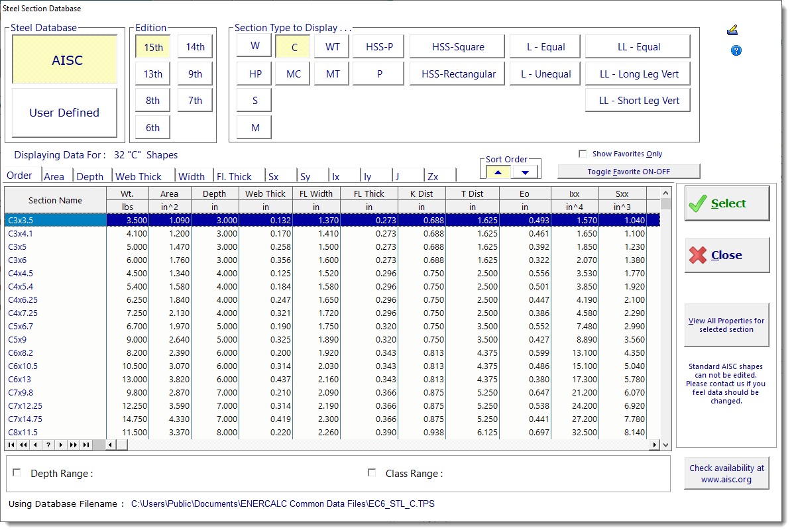This screenshot has height=532, width=792.
Task: Go to previous record navigator arrow
Action: click(x=35, y=445)
